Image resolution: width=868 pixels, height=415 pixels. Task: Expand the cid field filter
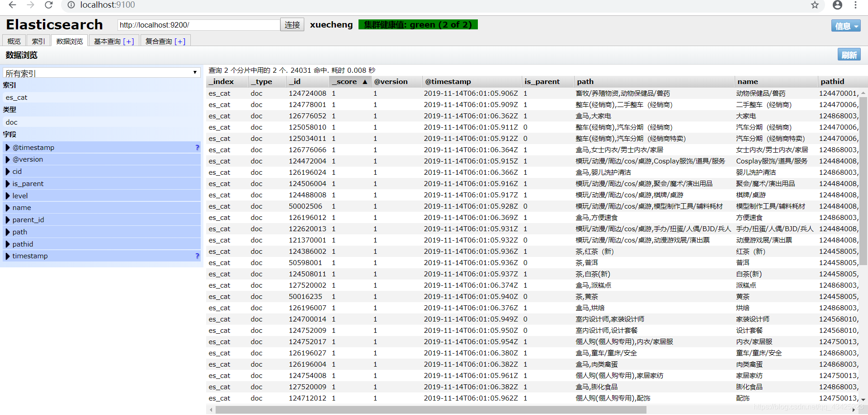(x=8, y=172)
